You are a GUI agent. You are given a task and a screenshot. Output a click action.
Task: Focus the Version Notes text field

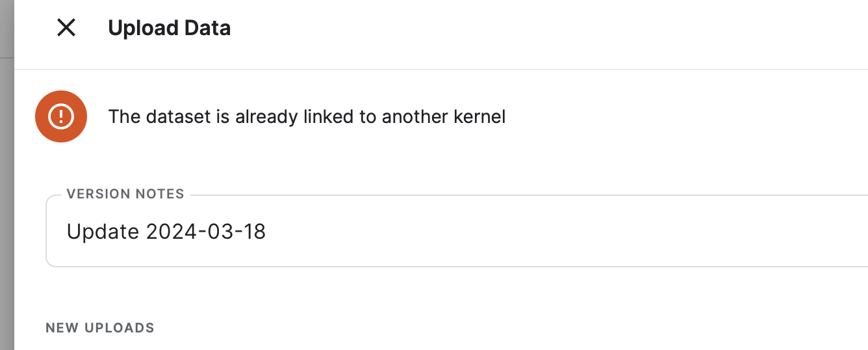[x=455, y=232]
